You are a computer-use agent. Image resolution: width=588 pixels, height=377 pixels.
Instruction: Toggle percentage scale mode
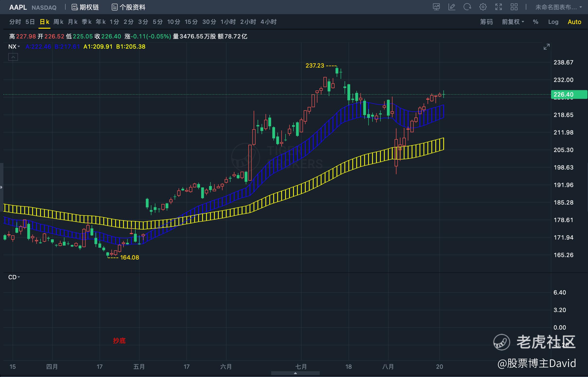click(x=536, y=22)
